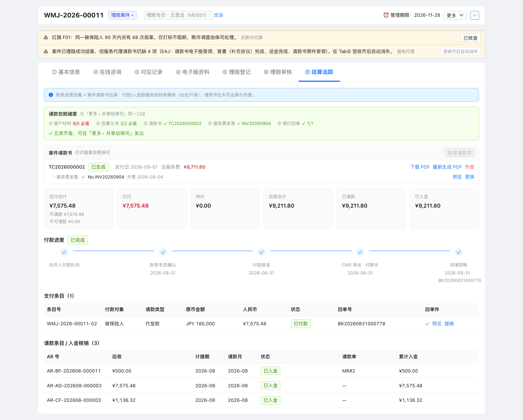Click the BK20260831000778 回单号 cell
The width and height of the screenshot is (523, 420).
(361, 324)
